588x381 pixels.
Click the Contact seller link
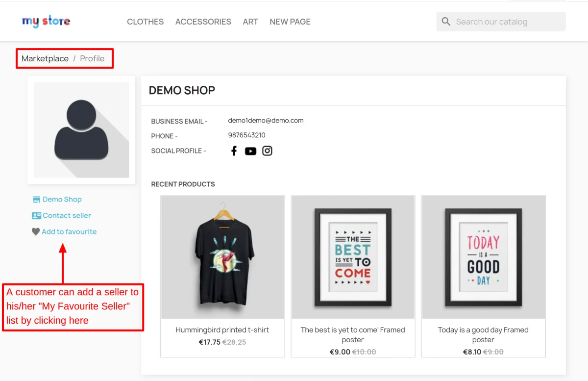pos(67,216)
